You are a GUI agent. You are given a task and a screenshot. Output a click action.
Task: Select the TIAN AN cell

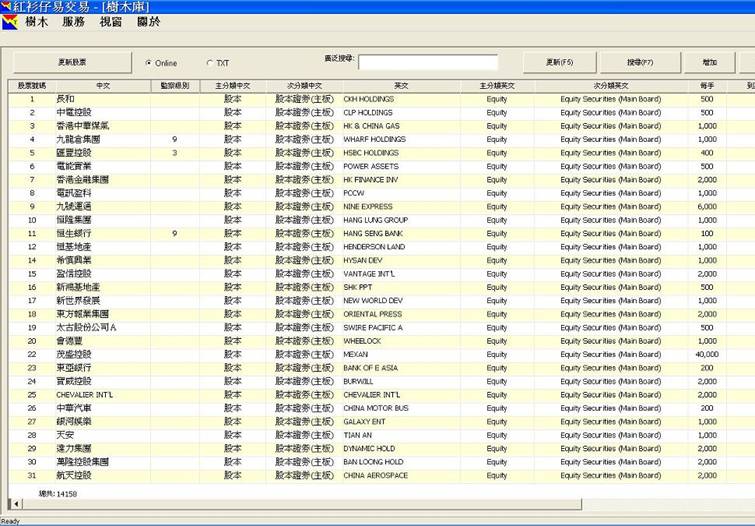401,435
